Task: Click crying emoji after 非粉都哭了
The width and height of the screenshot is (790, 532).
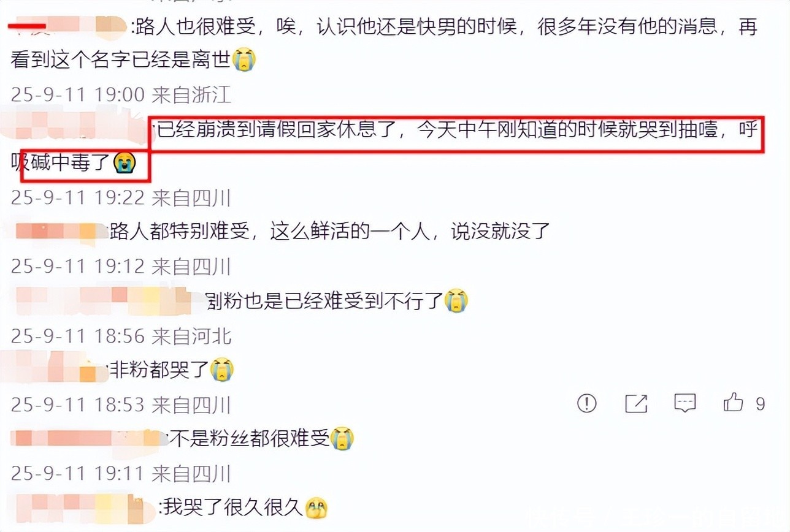Action: (221, 370)
